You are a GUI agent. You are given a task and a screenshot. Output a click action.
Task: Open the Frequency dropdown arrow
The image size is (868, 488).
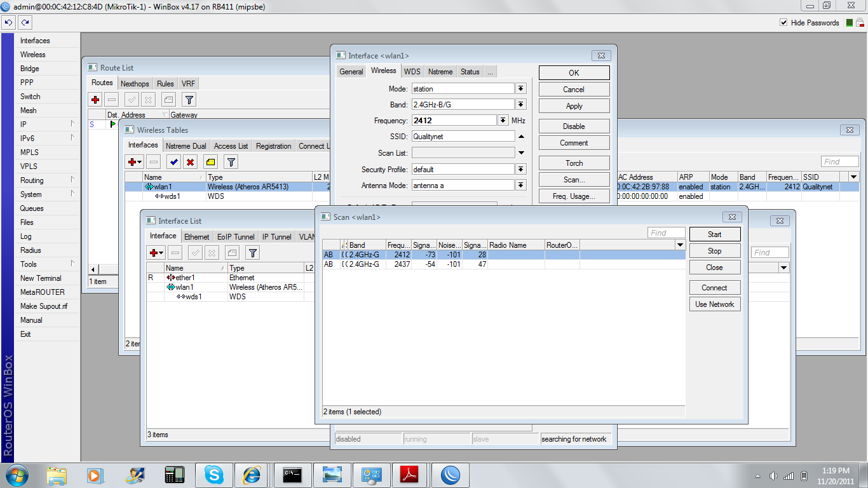point(503,120)
